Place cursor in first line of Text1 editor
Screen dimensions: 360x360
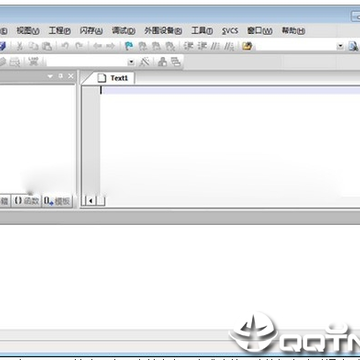coord(230,90)
